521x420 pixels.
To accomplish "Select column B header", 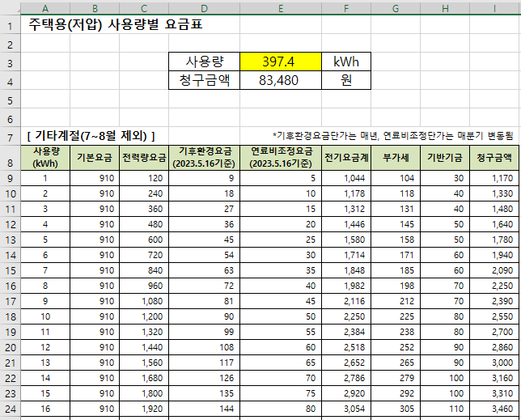I will (95, 8).
